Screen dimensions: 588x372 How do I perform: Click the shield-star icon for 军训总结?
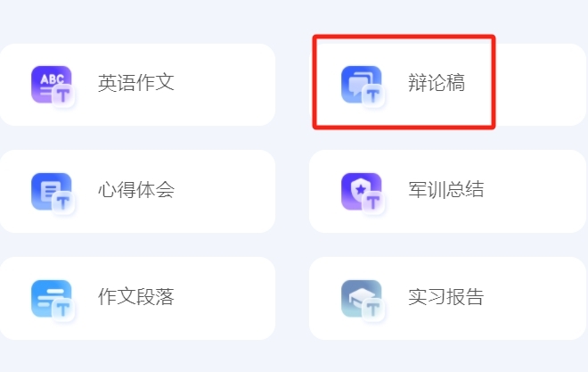point(362,192)
